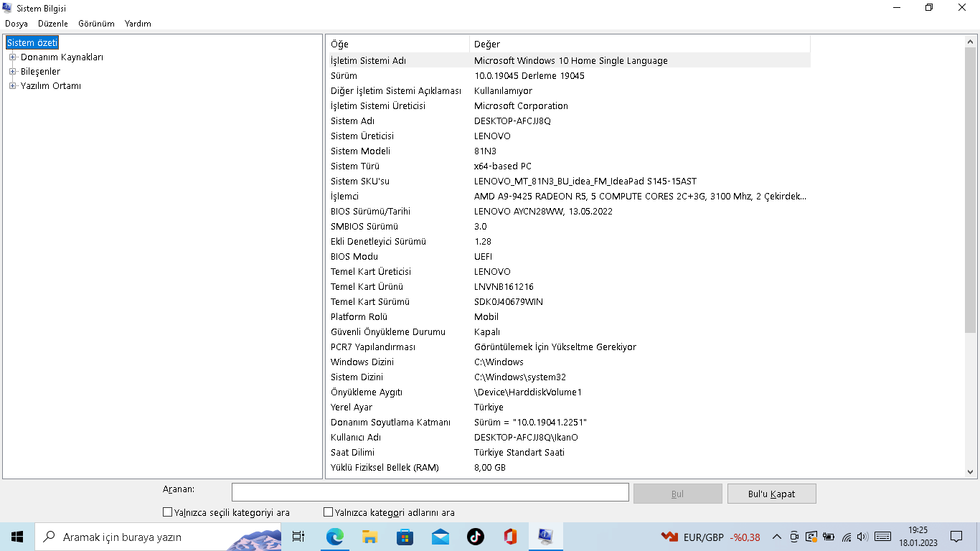
Task: Click the Bul search button
Action: [x=677, y=494]
